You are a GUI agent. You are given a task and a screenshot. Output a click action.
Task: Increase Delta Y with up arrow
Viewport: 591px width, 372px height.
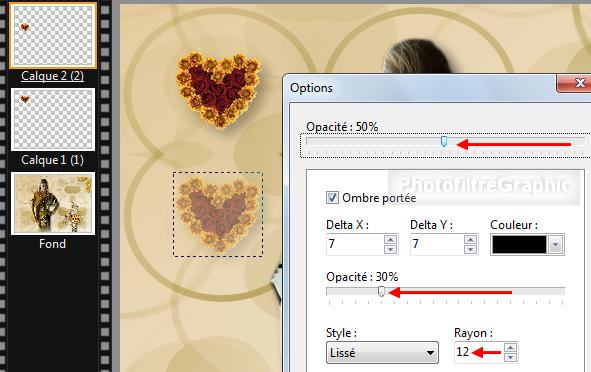click(470, 239)
